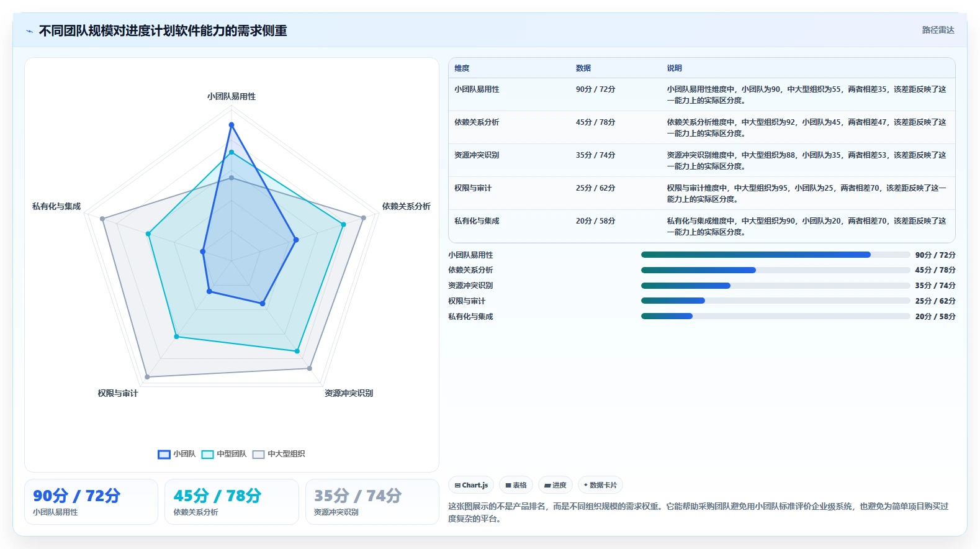The image size is (980, 549).
Task: Select the 进度 tag
Action: click(x=555, y=485)
